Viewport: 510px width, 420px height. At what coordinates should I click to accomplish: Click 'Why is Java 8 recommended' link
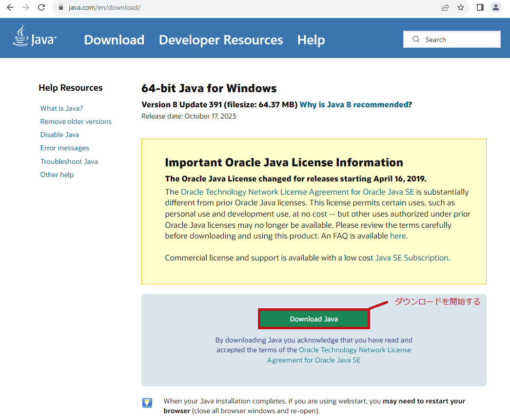coord(354,104)
